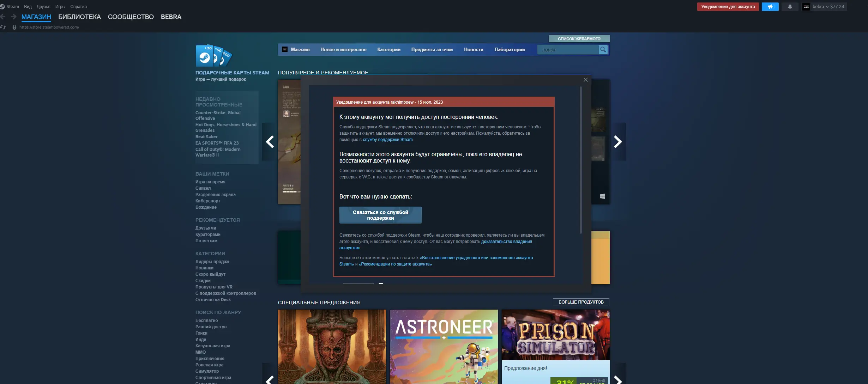Open Hot Dogs, Horseshoes & Hand Grenades
Screen dimensions: 868x384
click(226, 128)
